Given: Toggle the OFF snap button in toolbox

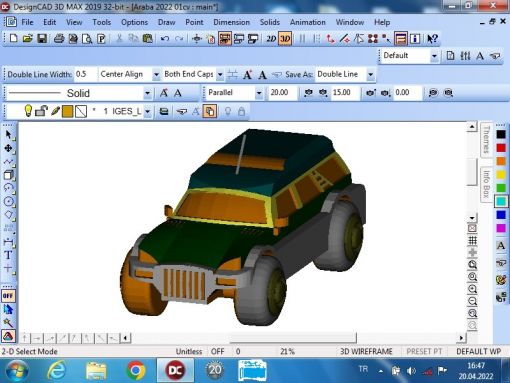Looking at the screenshot, I should 8,296.
